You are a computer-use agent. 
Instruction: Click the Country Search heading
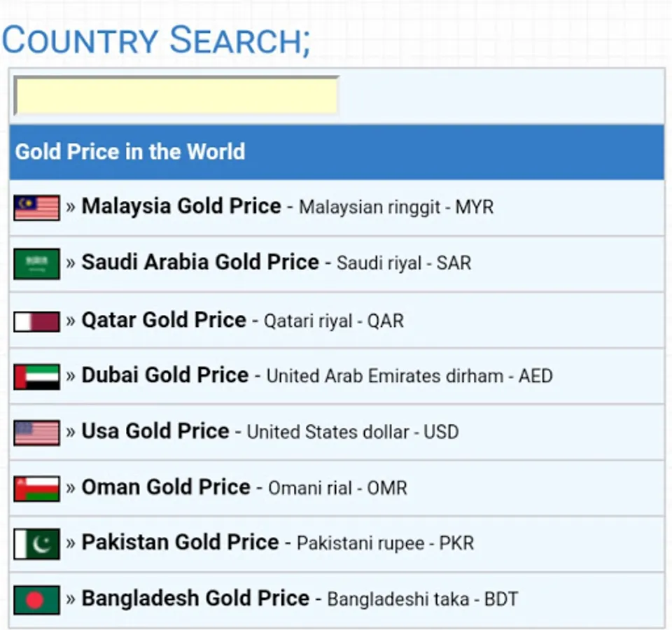(x=156, y=41)
